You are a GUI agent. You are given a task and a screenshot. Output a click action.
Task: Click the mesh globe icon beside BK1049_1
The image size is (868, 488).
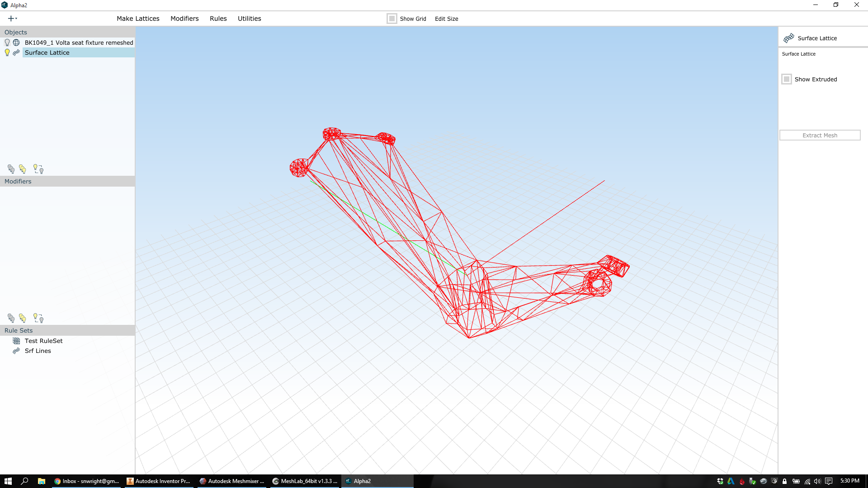(16, 42)
